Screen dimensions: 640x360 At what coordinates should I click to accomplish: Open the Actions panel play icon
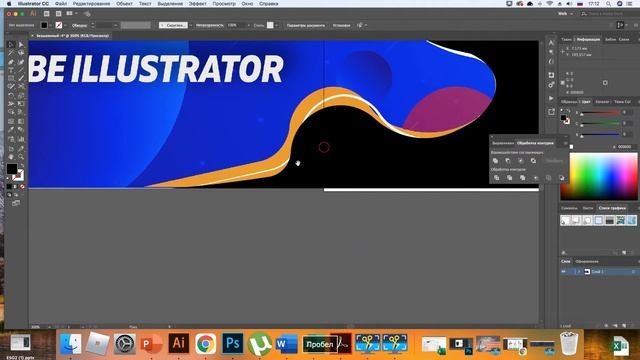coord(551,98)
